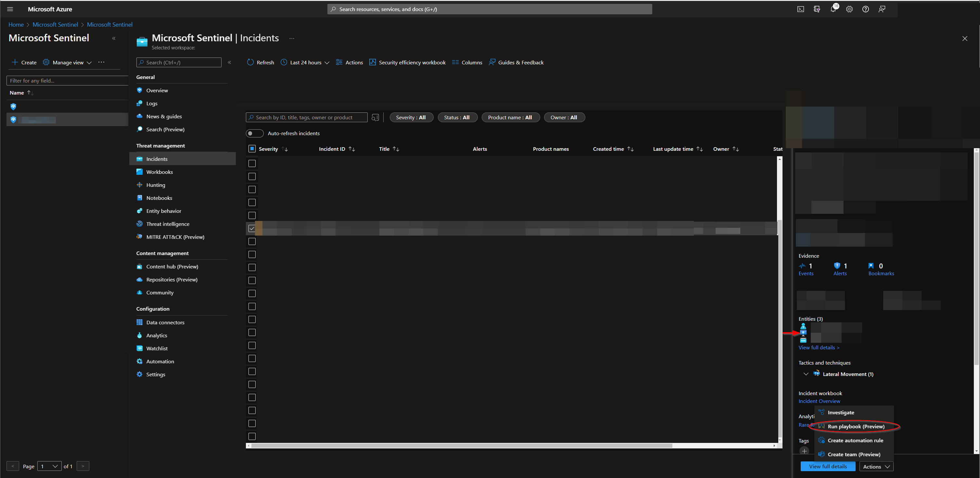The width and height of the screenshot is (980, 478).
Task: Uncheck the selected highlighted incident row checkbox
Action: (x=252, y=228)
